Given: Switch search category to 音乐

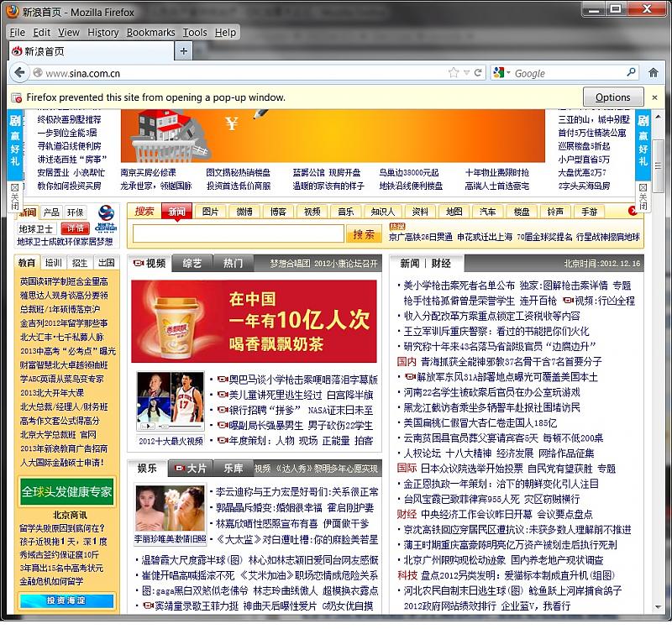Looking at the screenshot, I should pyautogui.click(x=346, y=212).
